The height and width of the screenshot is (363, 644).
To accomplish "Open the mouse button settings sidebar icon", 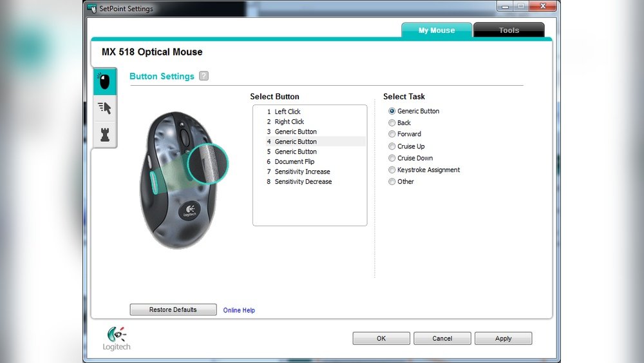I will point(104,81).
